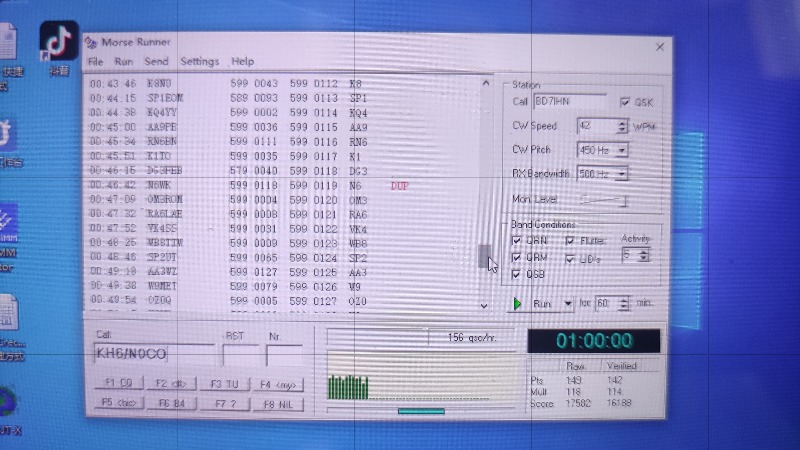Screen dimensions: 800x450
Task: Open the File menu
Action: point(95,62)
